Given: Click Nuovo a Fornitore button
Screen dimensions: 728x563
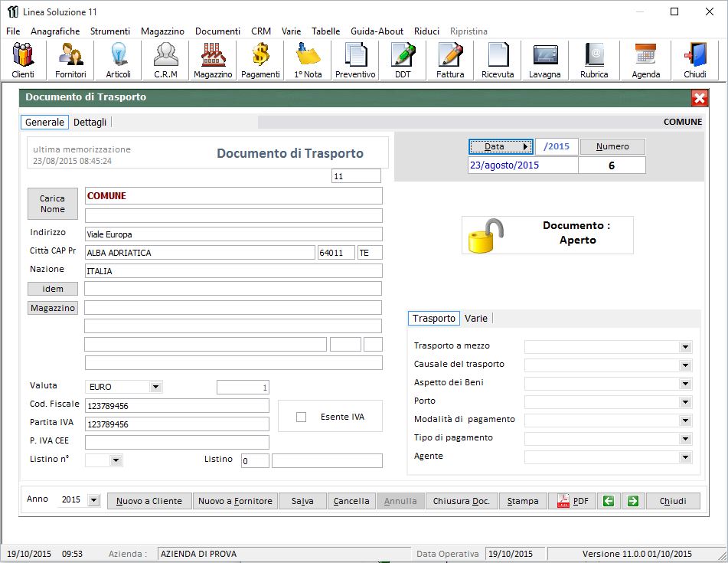Looking at the screenshot, I should point(235,501).
